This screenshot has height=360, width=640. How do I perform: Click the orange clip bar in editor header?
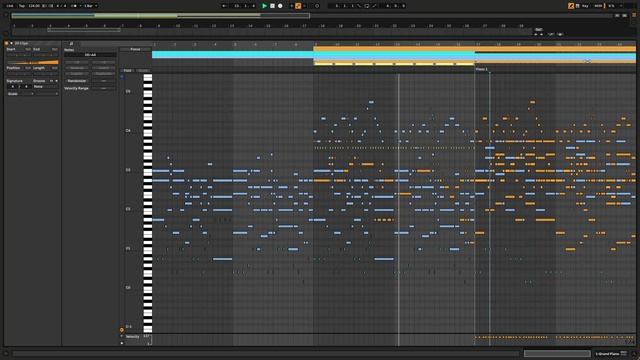(474, 49)
